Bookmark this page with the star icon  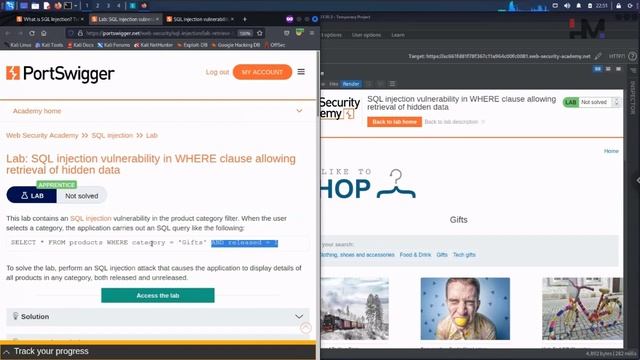260,33
